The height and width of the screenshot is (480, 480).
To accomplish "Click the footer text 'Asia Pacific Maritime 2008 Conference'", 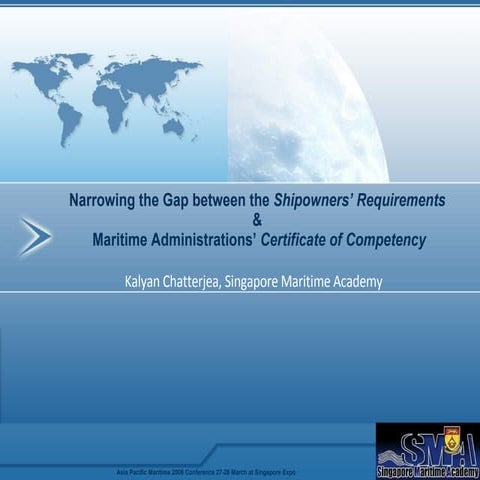I will coord(166,472).
